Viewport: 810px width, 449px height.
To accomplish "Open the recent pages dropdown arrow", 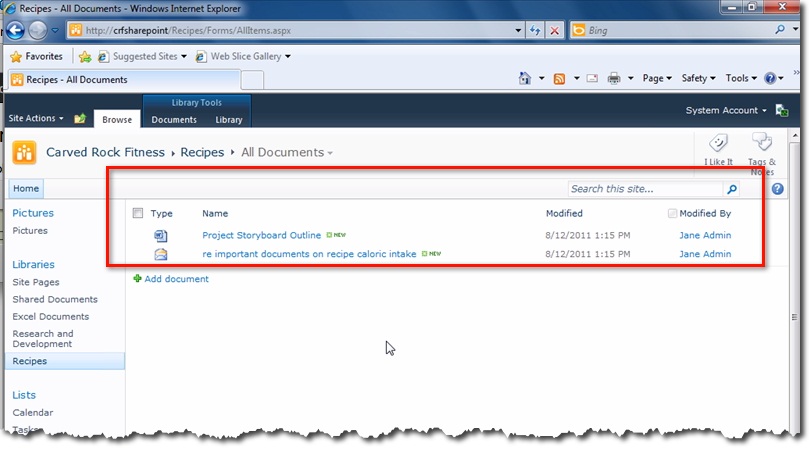I will coord(55,30).
